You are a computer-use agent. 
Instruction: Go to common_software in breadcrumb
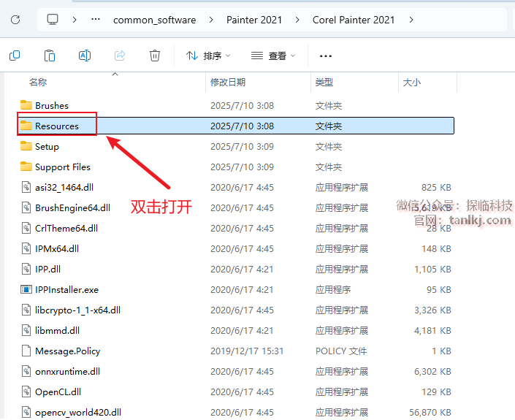point(154,20)
